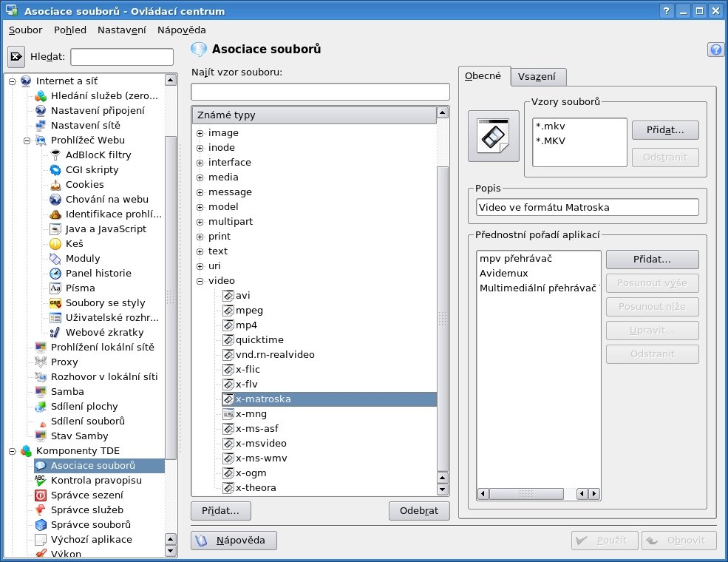The height and width of the screenshot is (562, 728).
Task: Select the x-theora video type
Action: 256,488
